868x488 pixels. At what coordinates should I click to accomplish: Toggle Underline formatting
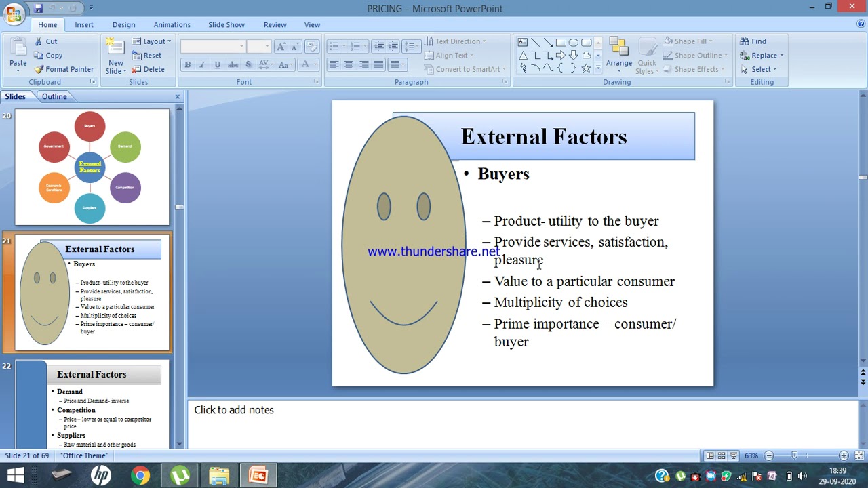217,64
